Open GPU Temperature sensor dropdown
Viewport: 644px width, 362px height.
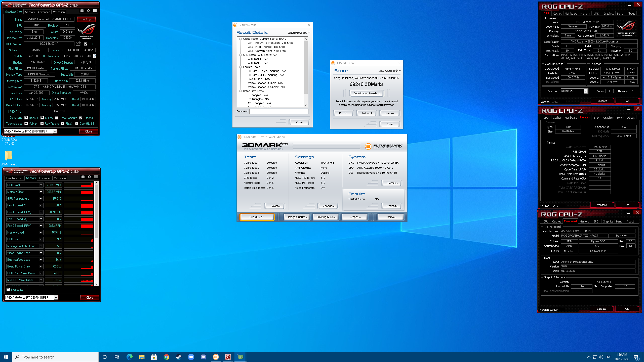pyautogui.click(x=41, y=199)
